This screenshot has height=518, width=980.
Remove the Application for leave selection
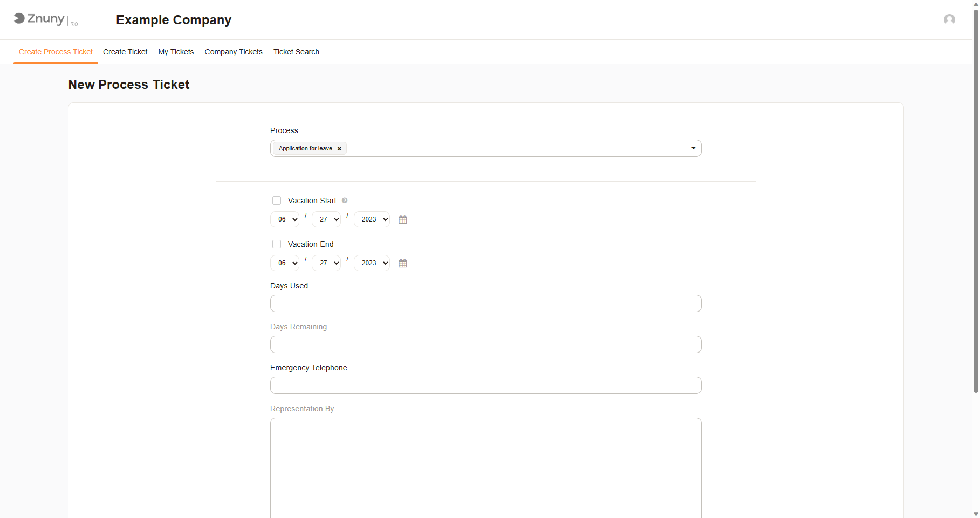[x=339, y=149]
